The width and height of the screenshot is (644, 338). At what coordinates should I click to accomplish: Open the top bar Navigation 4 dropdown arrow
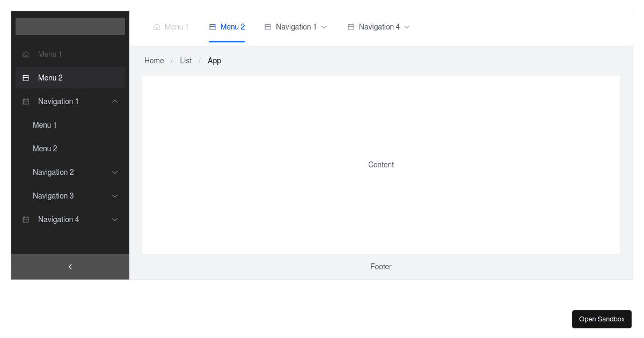pos(407,27)
